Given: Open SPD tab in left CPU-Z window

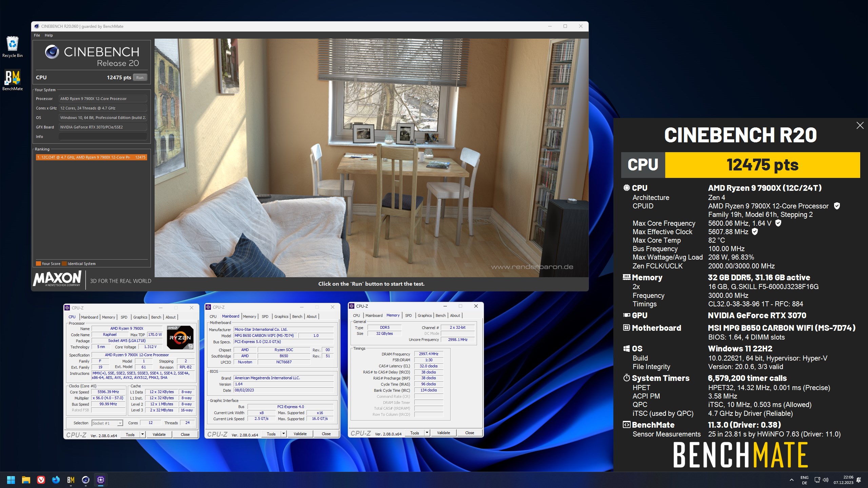Looking at the screenshot, I should pyautogui.click(x=124, y=317).
